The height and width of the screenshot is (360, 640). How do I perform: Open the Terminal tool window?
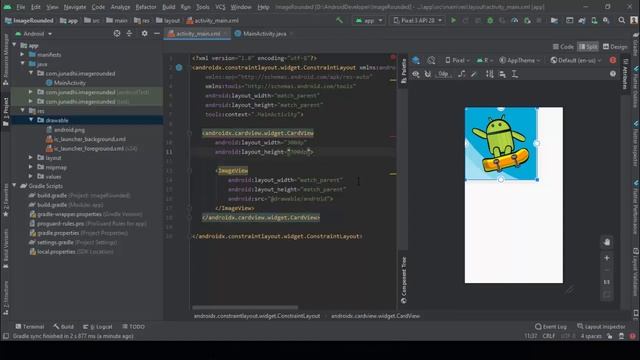tap(29, 327)
